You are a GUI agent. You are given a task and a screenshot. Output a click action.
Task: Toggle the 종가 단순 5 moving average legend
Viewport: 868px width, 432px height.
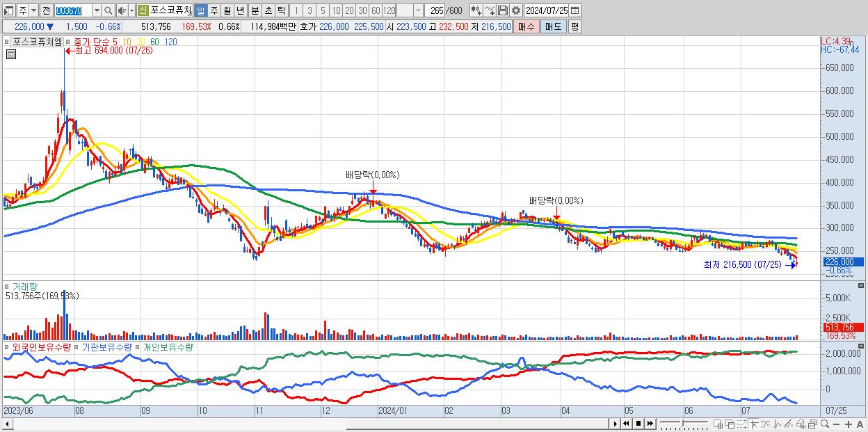95,42
